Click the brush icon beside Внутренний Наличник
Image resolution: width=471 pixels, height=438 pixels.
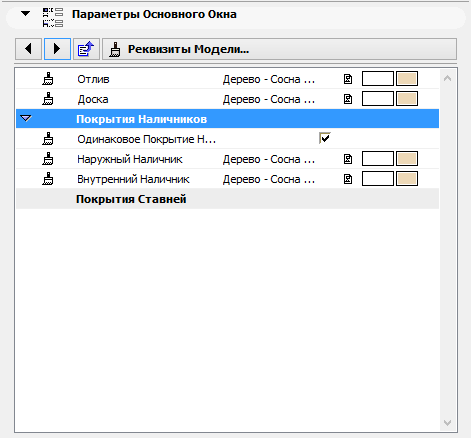click(48, 179)
